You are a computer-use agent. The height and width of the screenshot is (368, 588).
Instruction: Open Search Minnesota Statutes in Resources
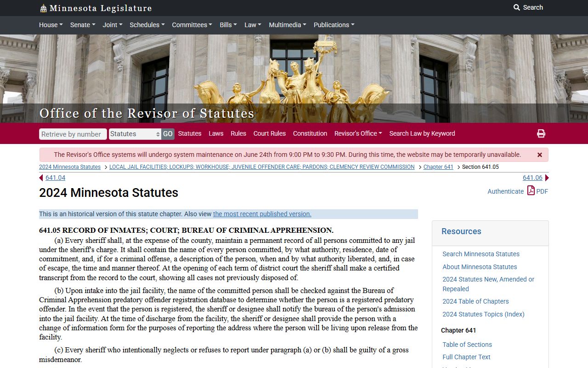pyautogui.click(x=481, y=254)
